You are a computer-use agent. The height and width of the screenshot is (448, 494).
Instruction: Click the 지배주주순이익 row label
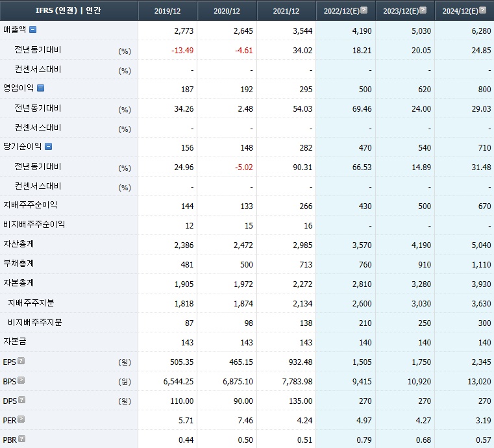click(x=31, y=205)
